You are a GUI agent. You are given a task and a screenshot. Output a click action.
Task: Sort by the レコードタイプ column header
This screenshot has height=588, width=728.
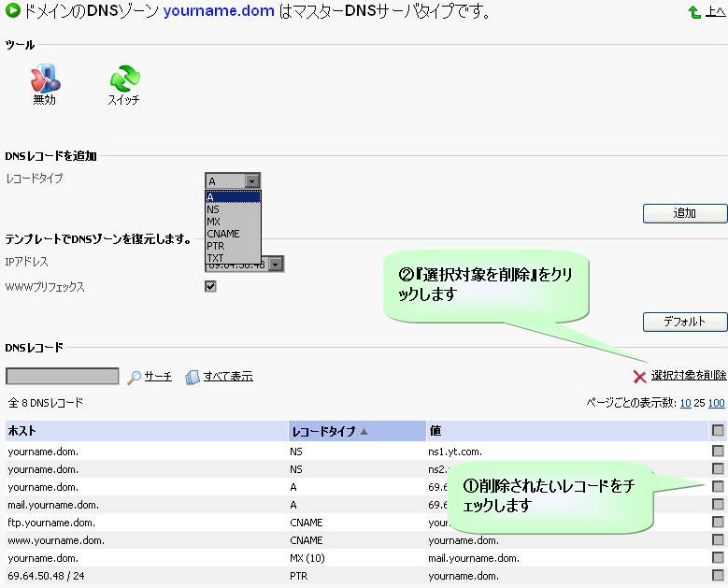click(324, 431)
